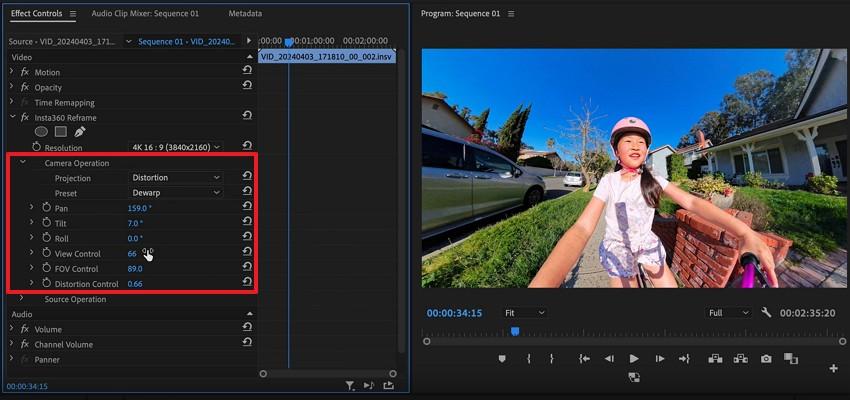This screenshot has width=850, height=400.
Task: Select the ellipse mask tool
Action: (41, 132)
